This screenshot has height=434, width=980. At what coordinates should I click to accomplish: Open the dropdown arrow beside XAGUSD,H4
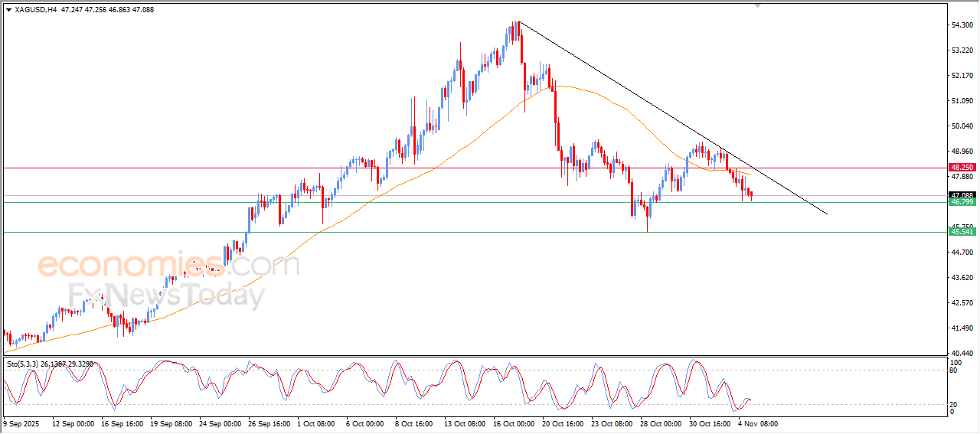[x=8, y=10]
